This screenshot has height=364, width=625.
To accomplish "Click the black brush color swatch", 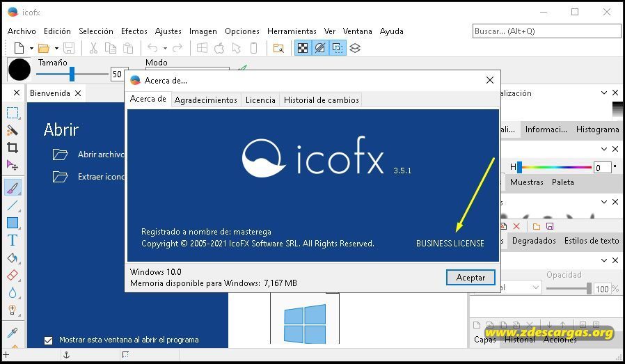I will pos(19,70).
